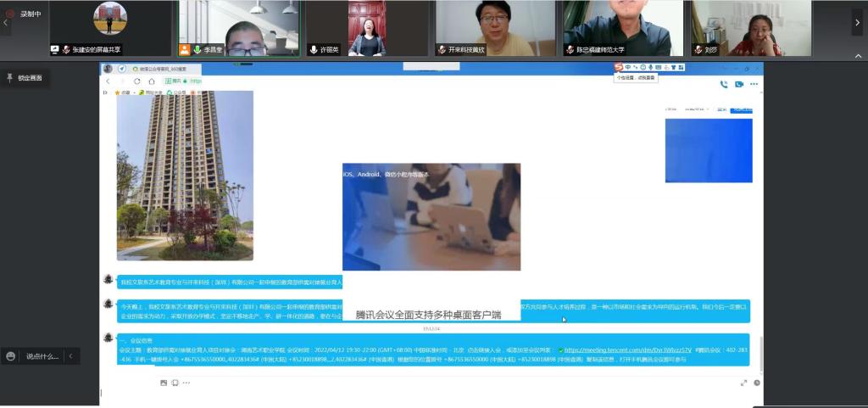868x408 pixels.
Task: Click 刘莎's muted microphone icon
Action: pyautogui.click(x=698, y=50)
